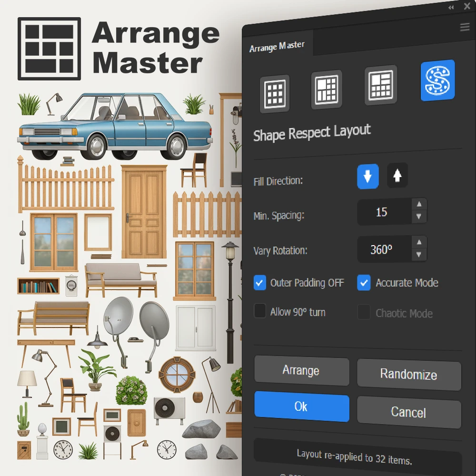The width and height of the screenshot is (476, 476).
Task: Toggle the Chaotic Mode checkbox
Action: [x=364, y=312]
